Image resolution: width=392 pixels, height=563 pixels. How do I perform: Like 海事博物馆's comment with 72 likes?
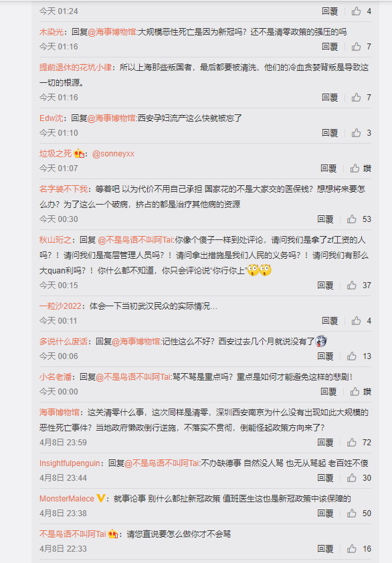tap(352, 443)
